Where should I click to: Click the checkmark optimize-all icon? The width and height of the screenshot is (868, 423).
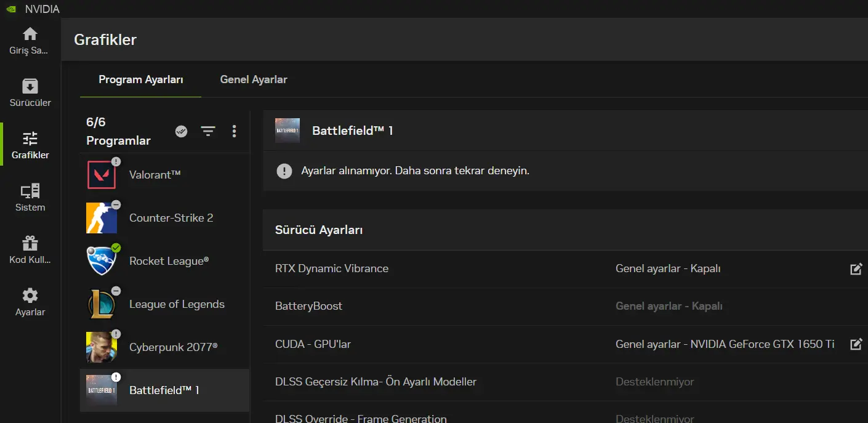(x=181, y=131)
